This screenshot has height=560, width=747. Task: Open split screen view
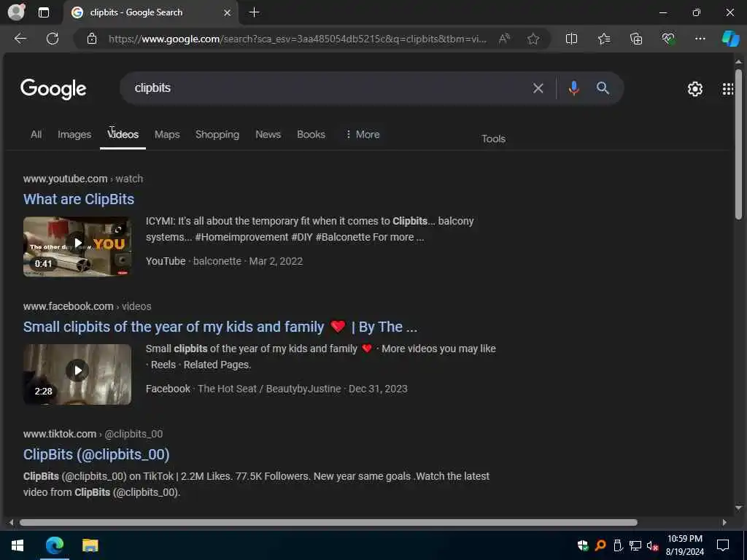point(571,39)
